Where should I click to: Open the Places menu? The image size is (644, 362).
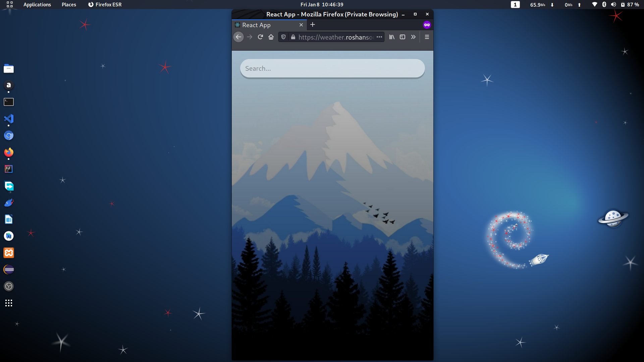[x=69, y=5]
